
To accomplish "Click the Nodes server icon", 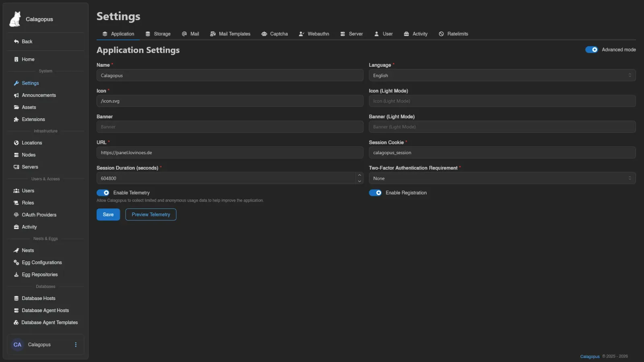I will click(x=17, y=155).
